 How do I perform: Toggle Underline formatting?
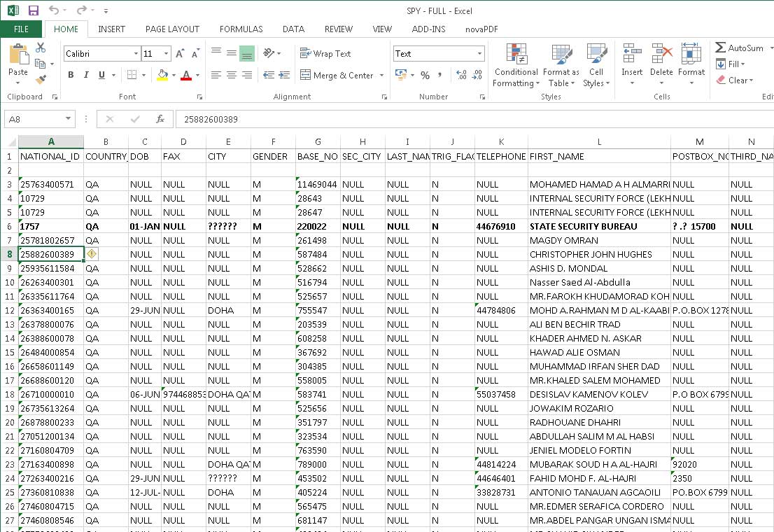pyautogui.click(x=101, y=75)
